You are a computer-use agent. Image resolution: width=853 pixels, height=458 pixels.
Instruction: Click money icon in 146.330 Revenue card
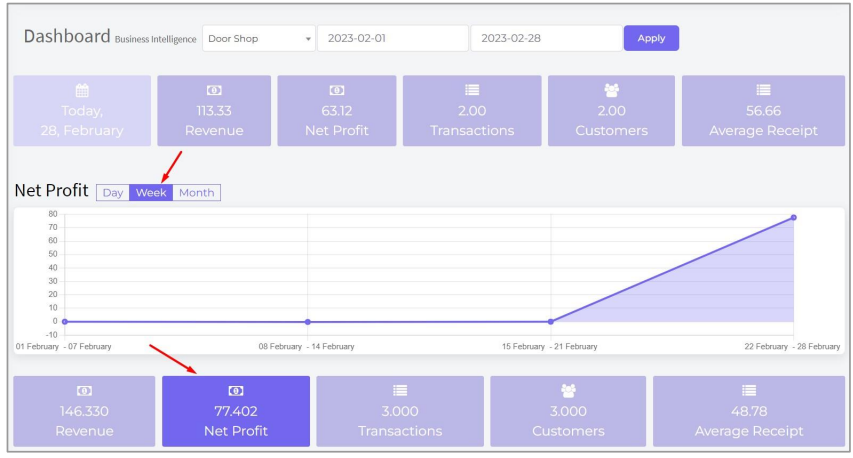point(84,391)
